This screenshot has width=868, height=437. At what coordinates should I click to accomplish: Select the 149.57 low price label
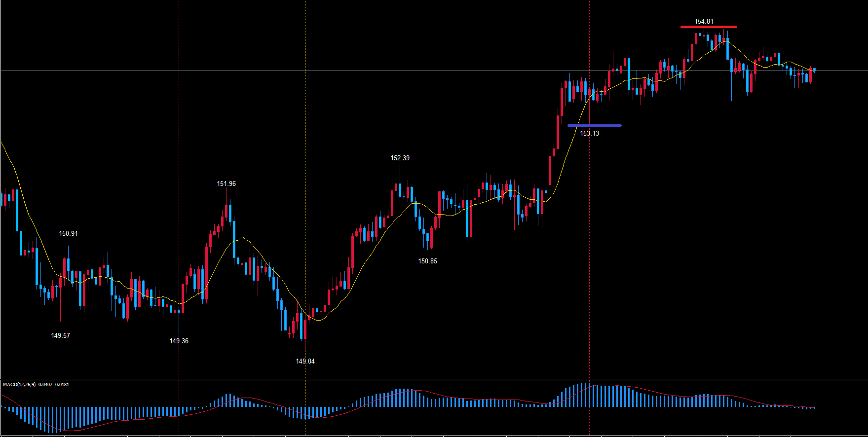click(x=61, y=335)
